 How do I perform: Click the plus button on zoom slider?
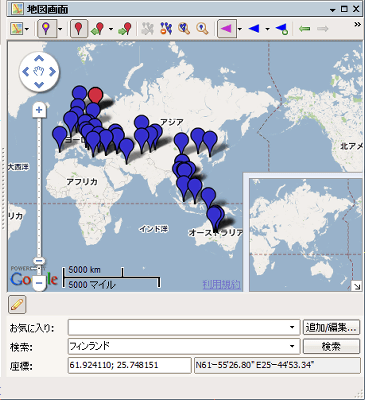pyautogui.click(x=39, y=110)
